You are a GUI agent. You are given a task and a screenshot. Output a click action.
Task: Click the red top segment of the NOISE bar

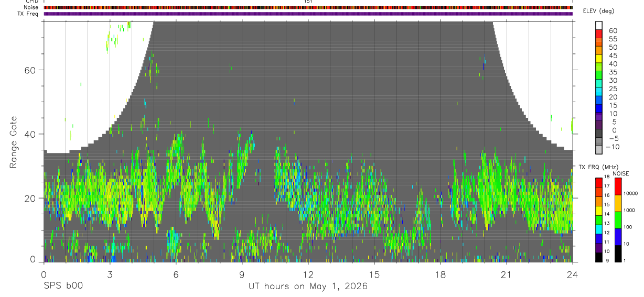618,186
